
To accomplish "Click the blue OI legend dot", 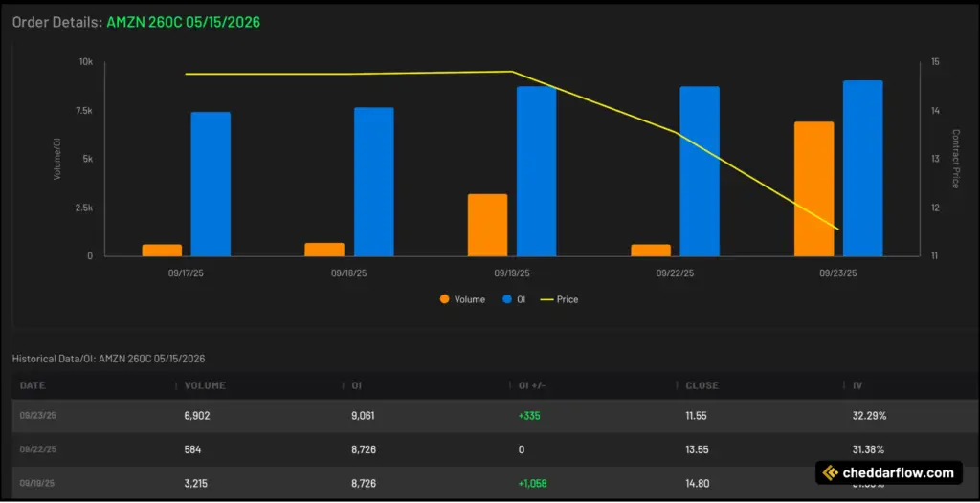I will tap(507, 299).
